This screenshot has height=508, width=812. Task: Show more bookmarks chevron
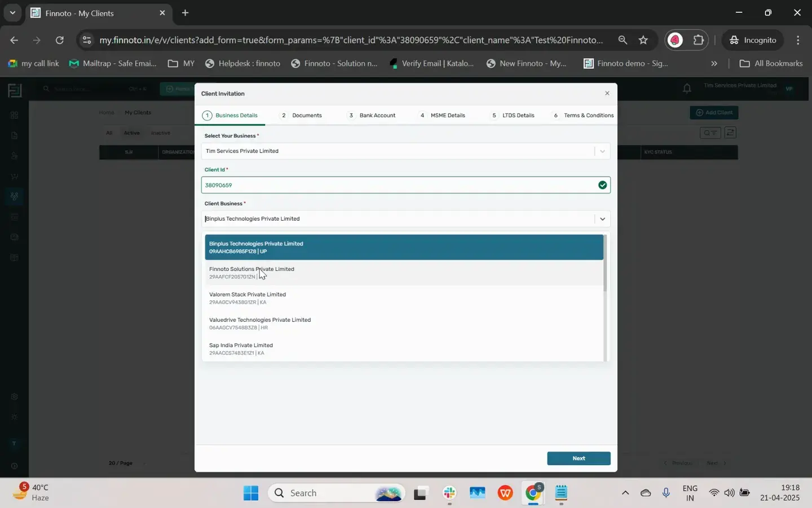click(714, 63)
